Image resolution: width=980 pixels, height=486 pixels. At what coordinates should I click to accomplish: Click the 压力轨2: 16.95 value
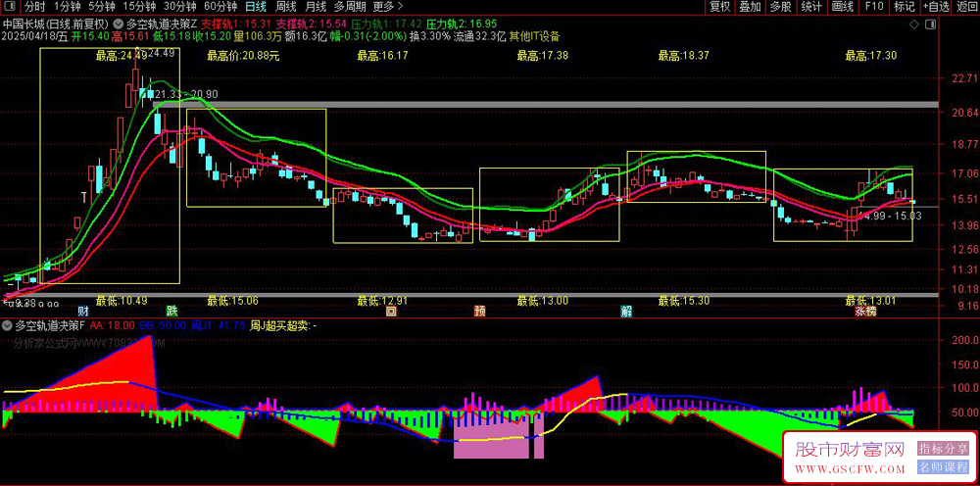(462, 24)
